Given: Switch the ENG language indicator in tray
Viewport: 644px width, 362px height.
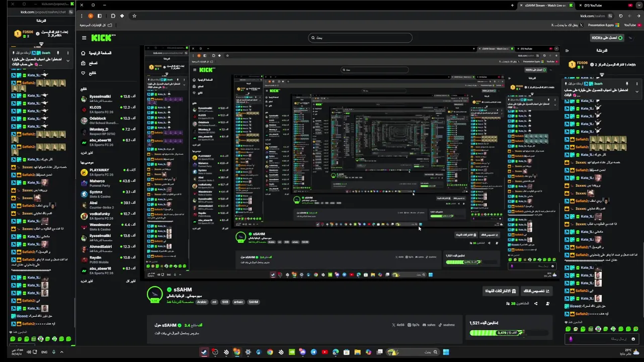Looking at the screenshot, I should coord(44,352).
